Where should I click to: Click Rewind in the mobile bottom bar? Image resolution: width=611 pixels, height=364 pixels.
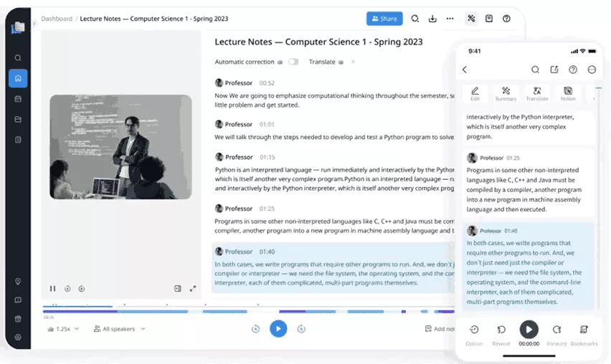pos(501,335)
